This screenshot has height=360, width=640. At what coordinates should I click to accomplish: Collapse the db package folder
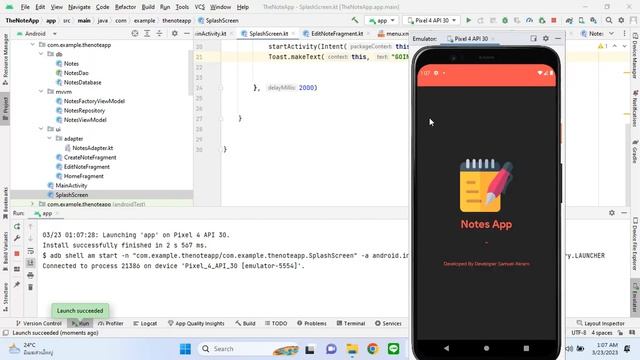click(41, 54)
